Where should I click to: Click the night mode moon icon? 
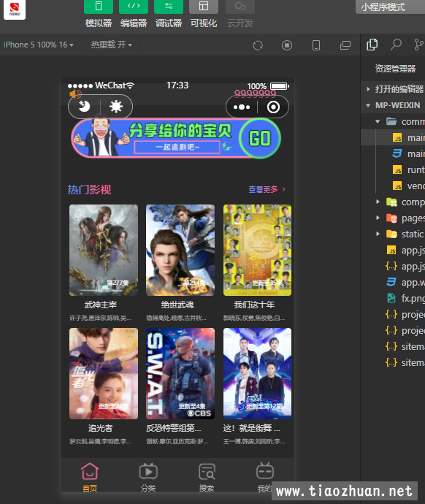coord(85,107)
